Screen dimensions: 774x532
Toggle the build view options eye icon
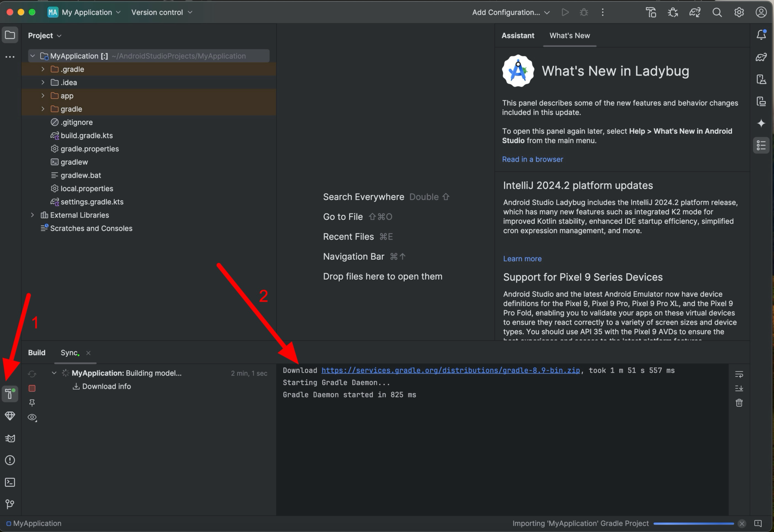[x=32, y=417]
